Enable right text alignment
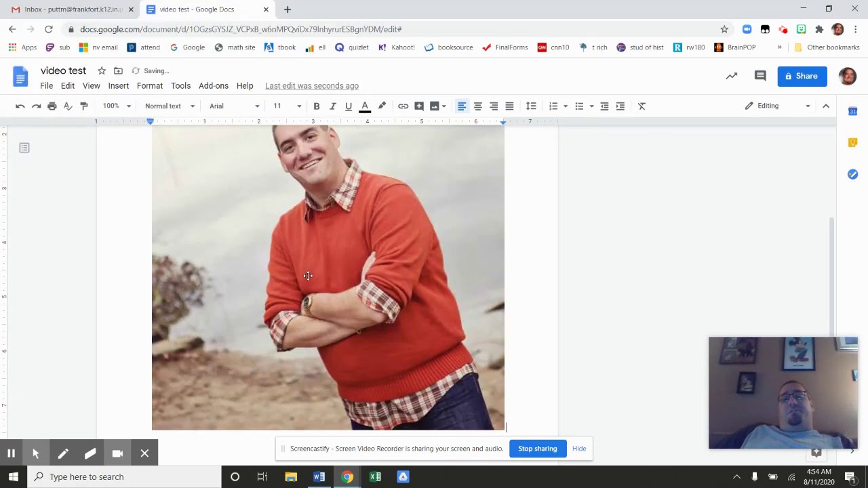Screen dimensions: 868x488 pyautogui.click(x=494, y=106)
